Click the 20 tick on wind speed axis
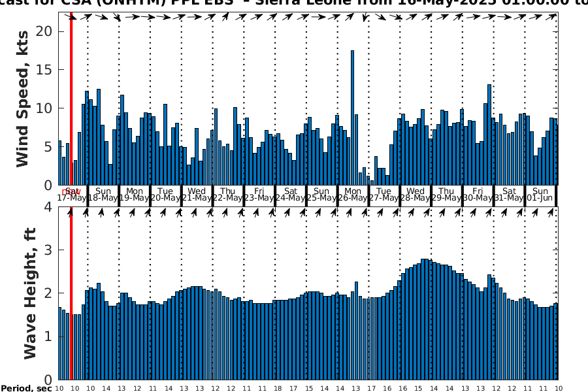The image size is (588, 392). click(x=44, y=31)
